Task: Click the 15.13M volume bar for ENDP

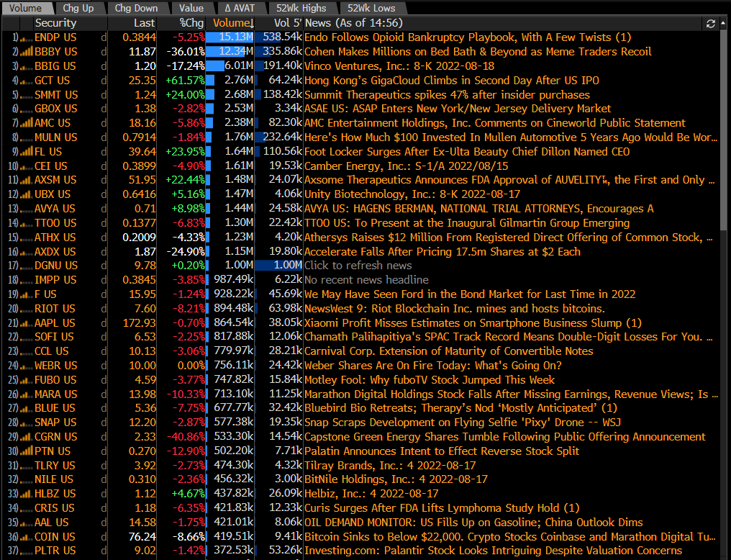Action: coord(230,37)
